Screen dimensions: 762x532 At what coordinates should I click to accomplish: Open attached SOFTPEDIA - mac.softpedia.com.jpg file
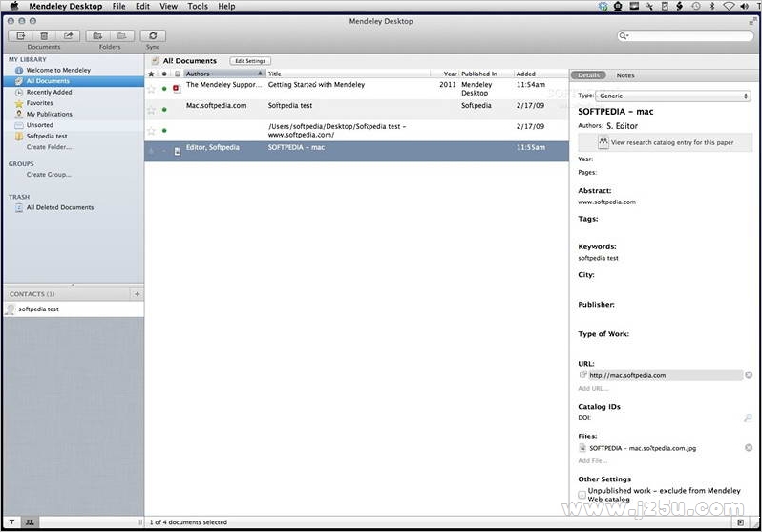click(x=643, y=448)
